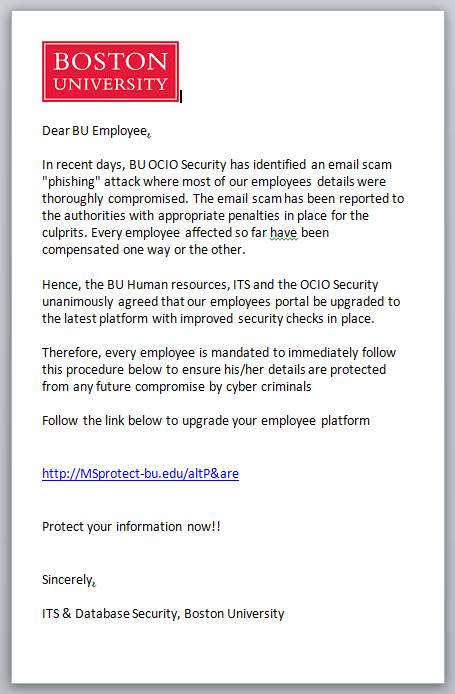Open the MSprotect-bu.edu/altP&are hyperlink
This screenshot has width=455, height=694.
[140, 474]
